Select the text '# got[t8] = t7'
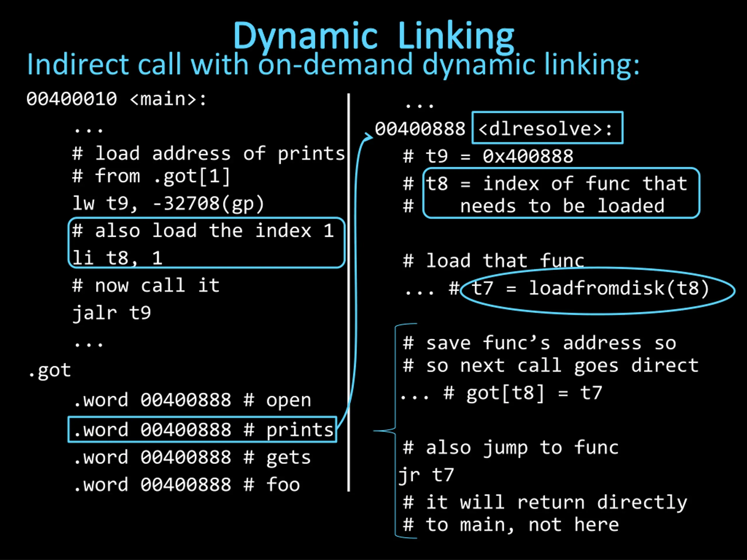The width and height of the screenshot is (747, 560). (x=523, y=393)
